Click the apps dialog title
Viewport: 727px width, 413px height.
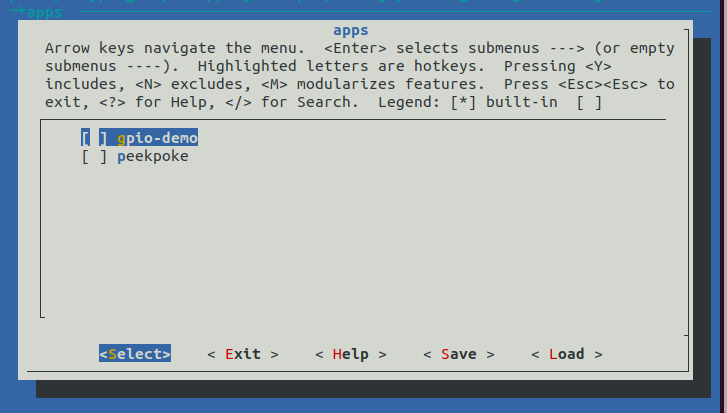coord(350,30)
